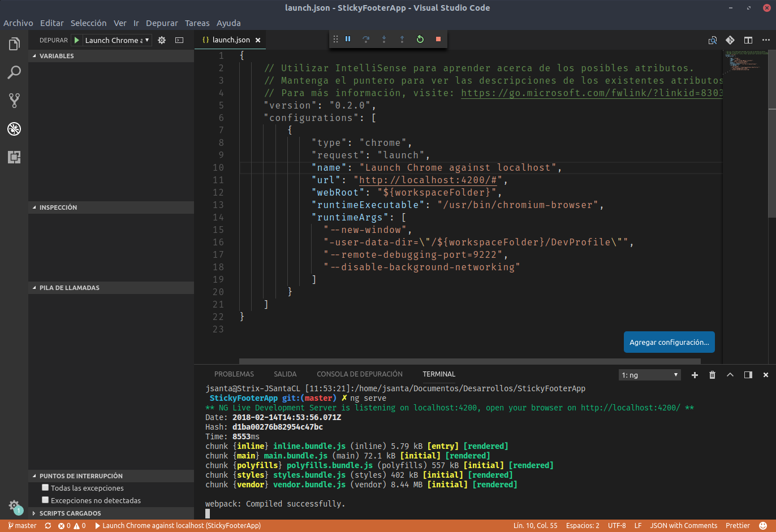Open the Extensions view
776x532 pixels.
14,157
